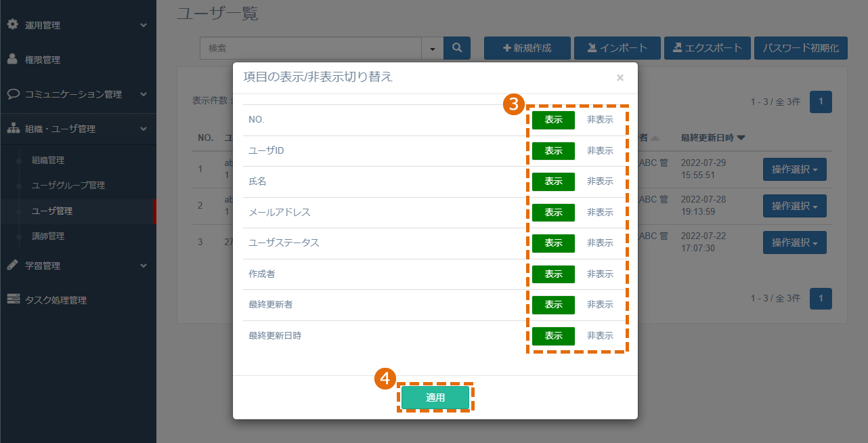
Task: Click the timestamp 2022-07-29 15:55:51
Action: point(703,169)
